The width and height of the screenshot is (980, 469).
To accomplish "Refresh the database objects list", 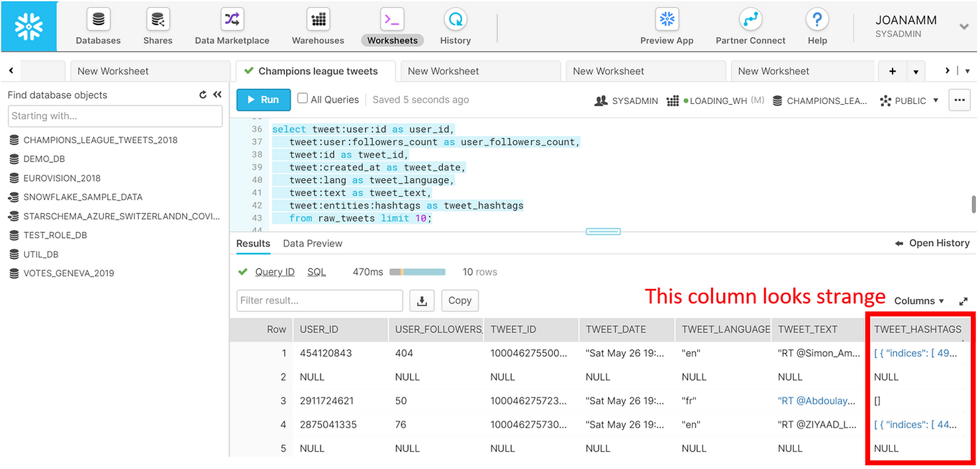I will coord(203,95).
